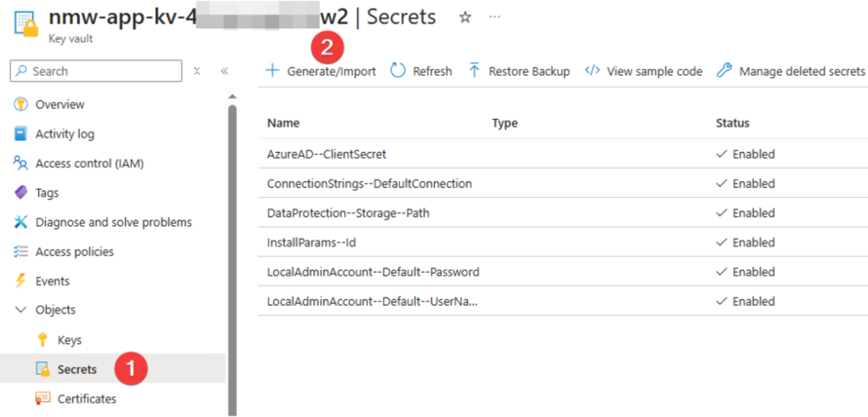Open the AzureAD--ClientSecret secret

click(327, 154)
